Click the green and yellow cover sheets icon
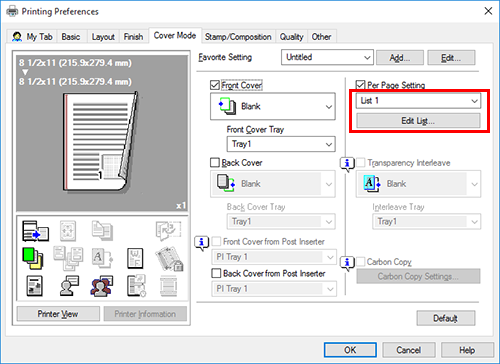Viewport: 500px width, 364px height. 33,258
